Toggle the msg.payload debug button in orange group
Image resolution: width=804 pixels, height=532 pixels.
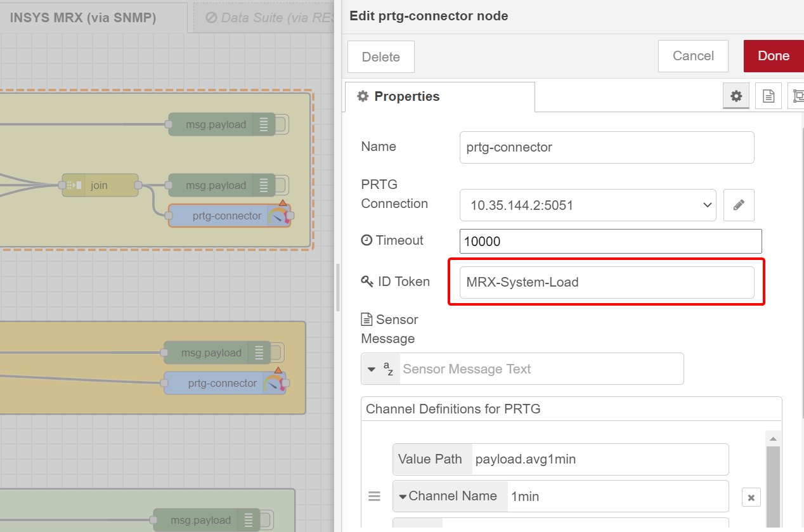click(277, 353)
